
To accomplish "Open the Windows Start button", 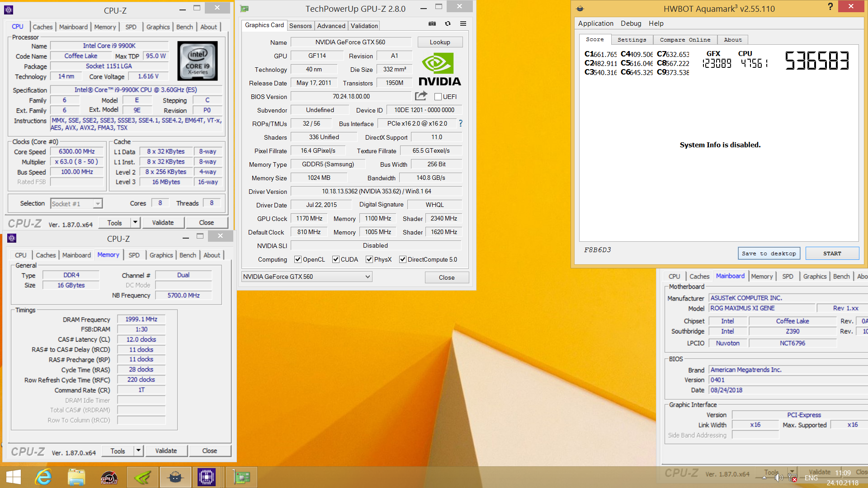I will [x=14, y=477].
